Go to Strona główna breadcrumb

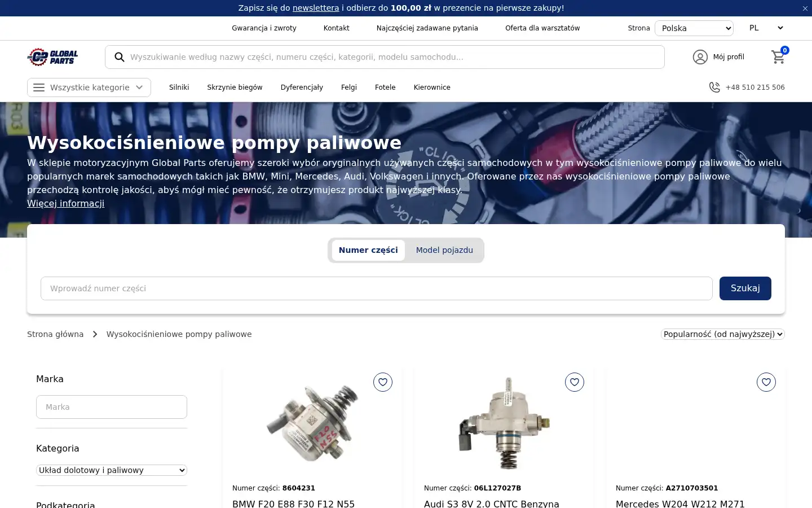(55, 334)
